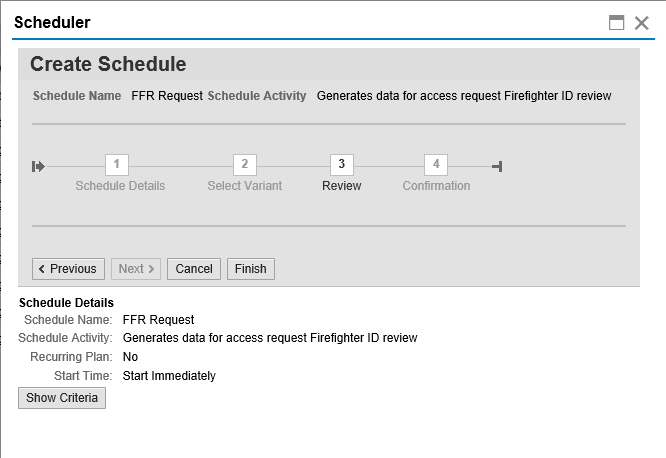The height and width of the screenshot is (458, 666).
Task: Select step 2 number box in roadmap
Action: click(x=244, y=165)
